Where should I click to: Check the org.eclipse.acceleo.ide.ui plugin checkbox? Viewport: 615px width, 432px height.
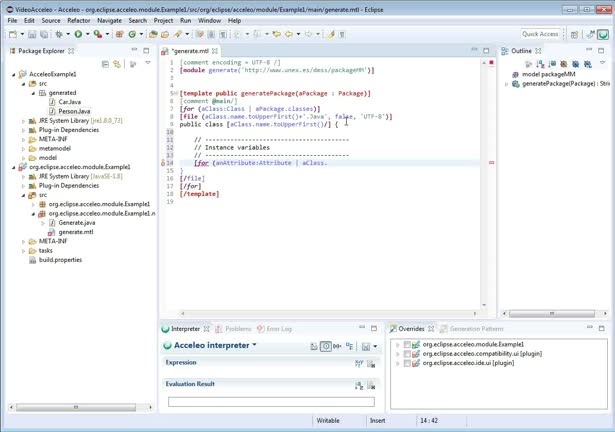coord(407,363)
